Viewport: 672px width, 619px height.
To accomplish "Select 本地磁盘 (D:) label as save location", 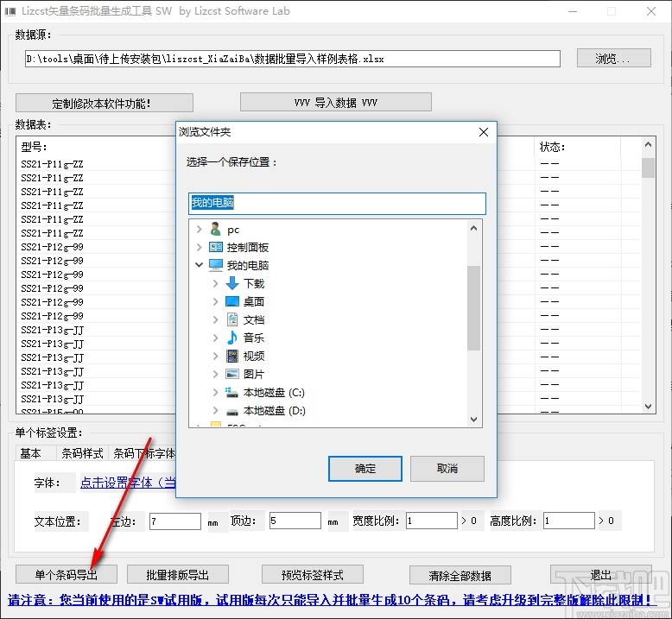I will tap(275, 411).
